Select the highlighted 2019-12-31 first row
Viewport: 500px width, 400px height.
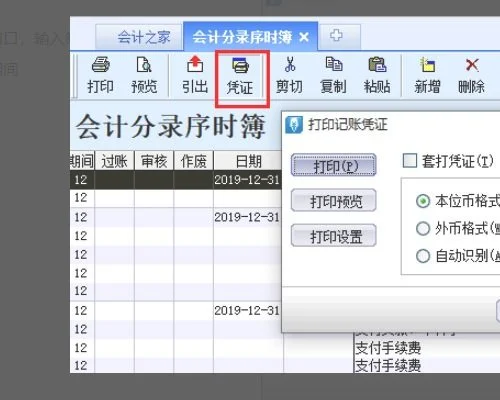click(176, 180)
